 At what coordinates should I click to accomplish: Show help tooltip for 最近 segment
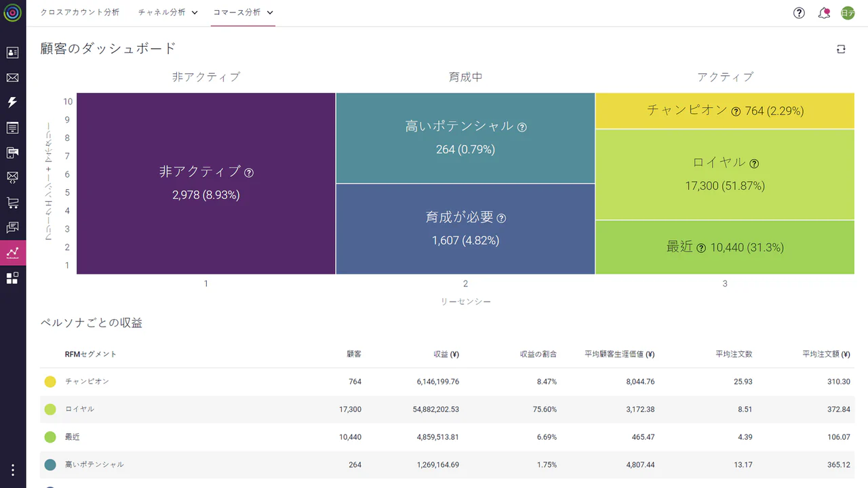[x=701, y=248]
